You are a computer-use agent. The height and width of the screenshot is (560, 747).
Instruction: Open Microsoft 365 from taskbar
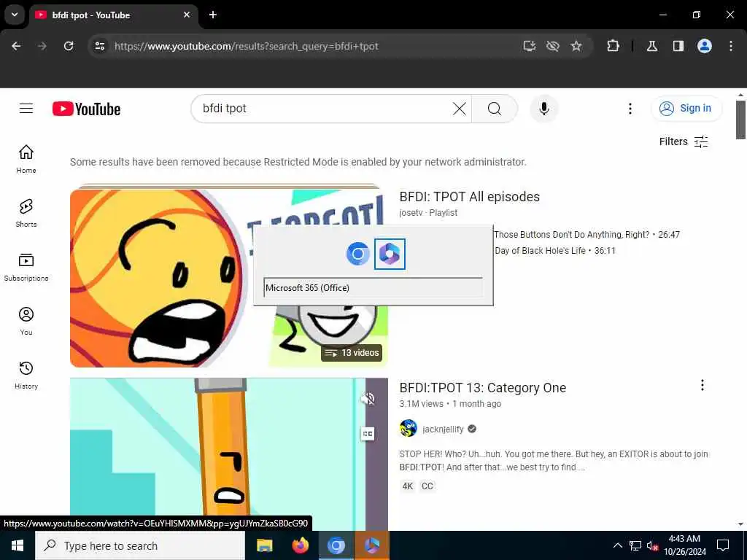(372, 545)
